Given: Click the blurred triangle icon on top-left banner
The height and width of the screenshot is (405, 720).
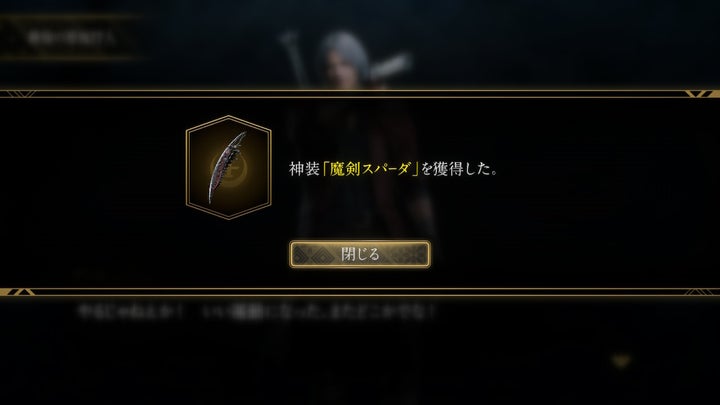Looking at the screenshot, I should 13,38.
